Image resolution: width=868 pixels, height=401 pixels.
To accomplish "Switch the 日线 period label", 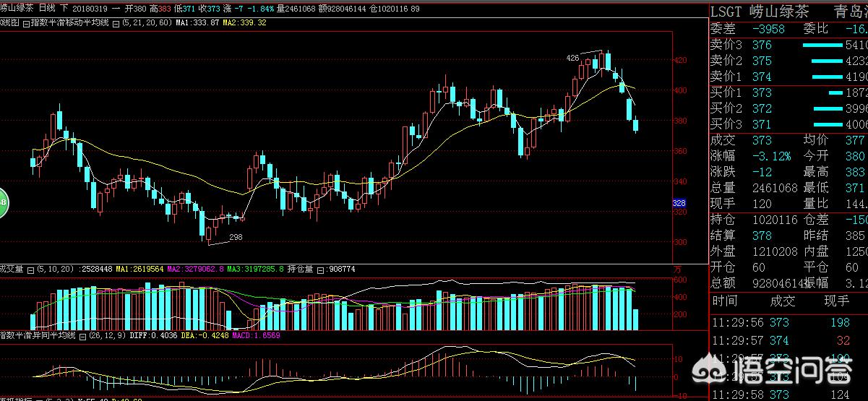I will (47, 8).
